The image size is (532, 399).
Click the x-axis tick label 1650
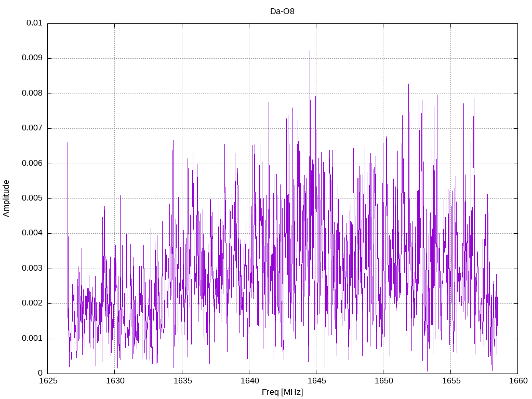(x=384, y=381)
